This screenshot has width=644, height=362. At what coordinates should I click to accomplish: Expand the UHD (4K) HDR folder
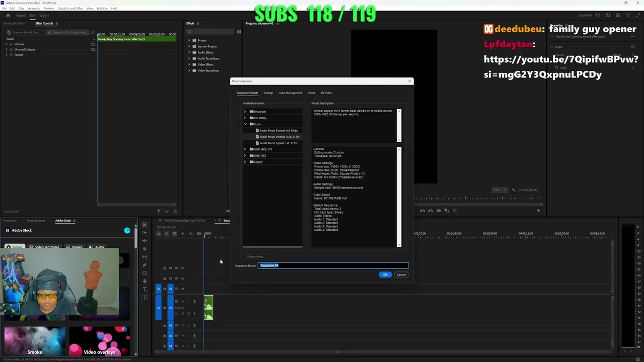point(245,149)
